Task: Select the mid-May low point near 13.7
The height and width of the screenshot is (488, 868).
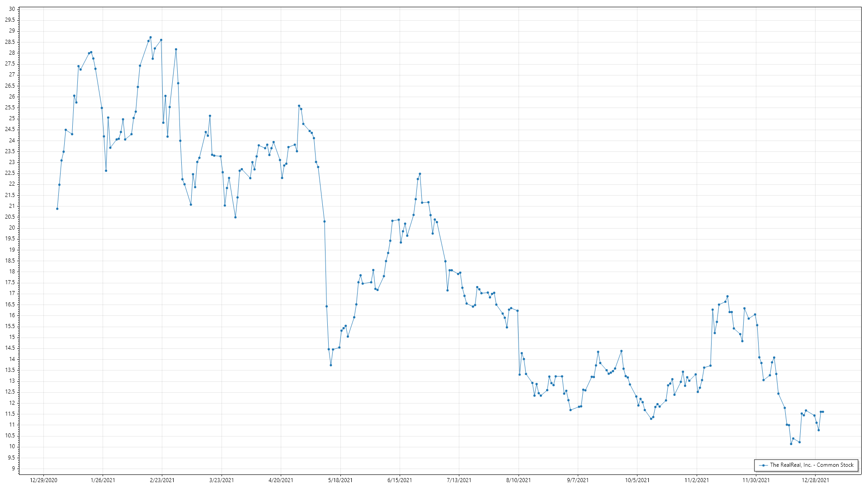Action: 331,365
